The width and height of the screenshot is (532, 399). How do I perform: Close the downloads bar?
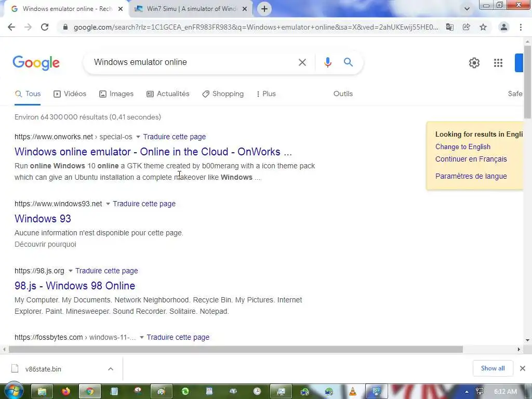[523, 368]
